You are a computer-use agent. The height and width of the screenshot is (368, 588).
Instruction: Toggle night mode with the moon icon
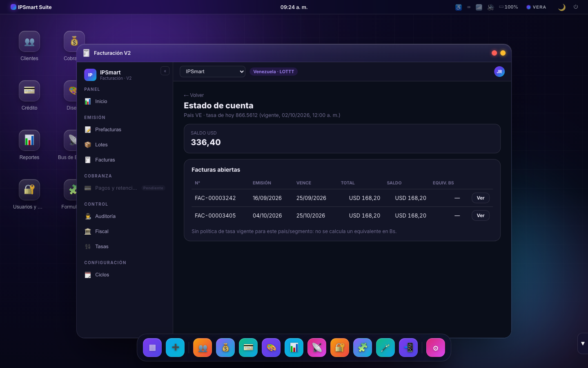pyautogui.click(x=562, y=7)
